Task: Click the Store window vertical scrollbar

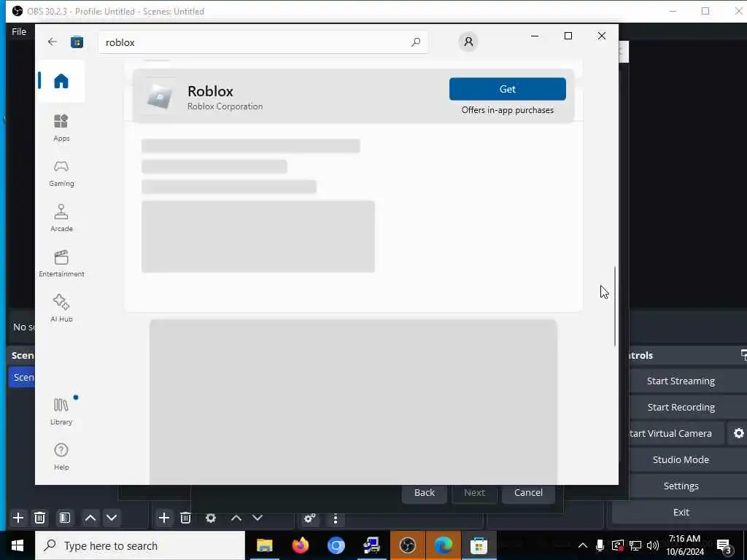Action: click(x=614, y=306)
